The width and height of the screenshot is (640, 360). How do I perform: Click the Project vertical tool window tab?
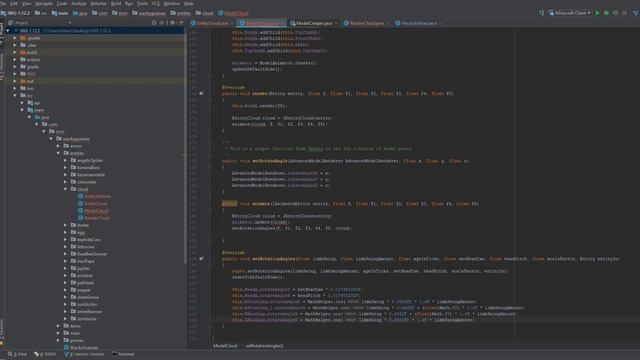tap(2, 34)
